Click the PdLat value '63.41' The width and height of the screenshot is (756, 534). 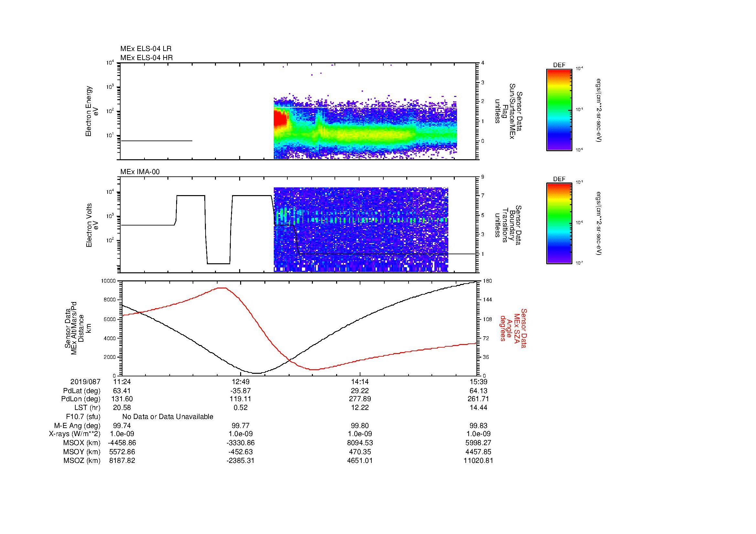click(122, 391)
